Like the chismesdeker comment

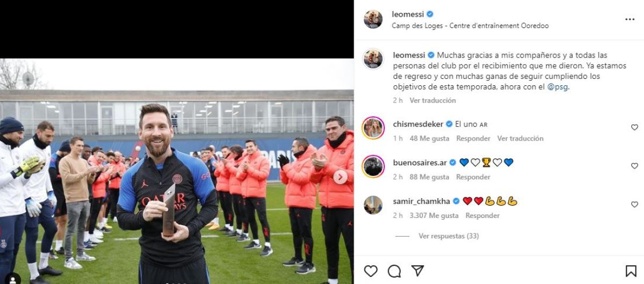634,127
